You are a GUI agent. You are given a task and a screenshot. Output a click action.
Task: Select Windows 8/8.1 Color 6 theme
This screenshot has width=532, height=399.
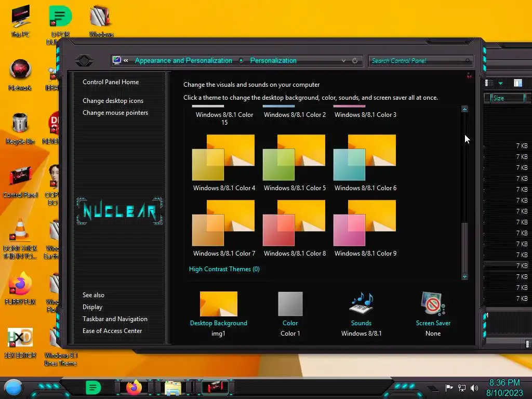[x=365, y=163]
